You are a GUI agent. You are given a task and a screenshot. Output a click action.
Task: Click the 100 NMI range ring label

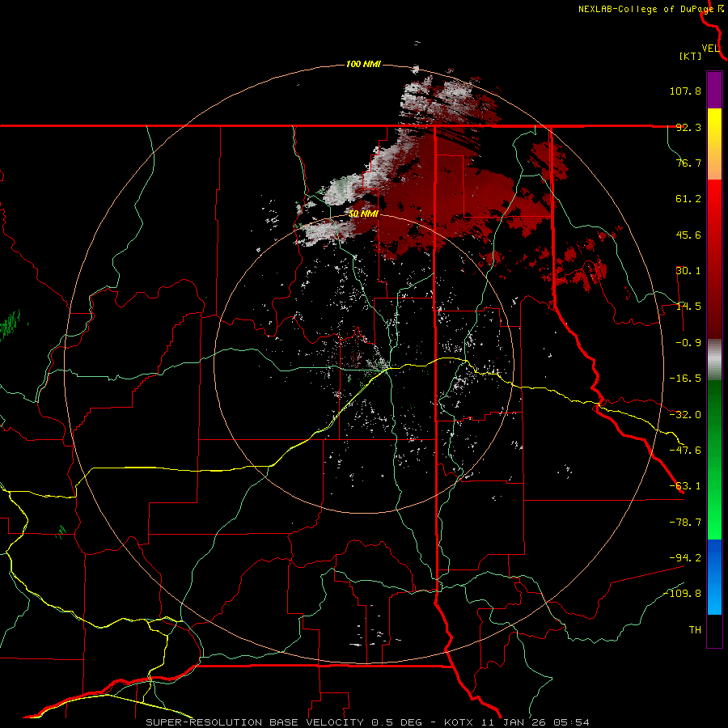[x=363, y=64]
